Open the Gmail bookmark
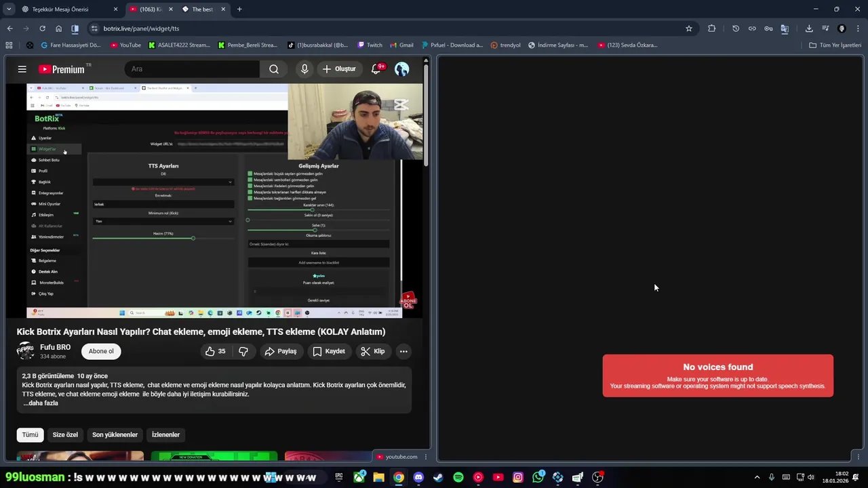Screen dimensions: 868x488 pyautogui.click(x=402, y=45)
